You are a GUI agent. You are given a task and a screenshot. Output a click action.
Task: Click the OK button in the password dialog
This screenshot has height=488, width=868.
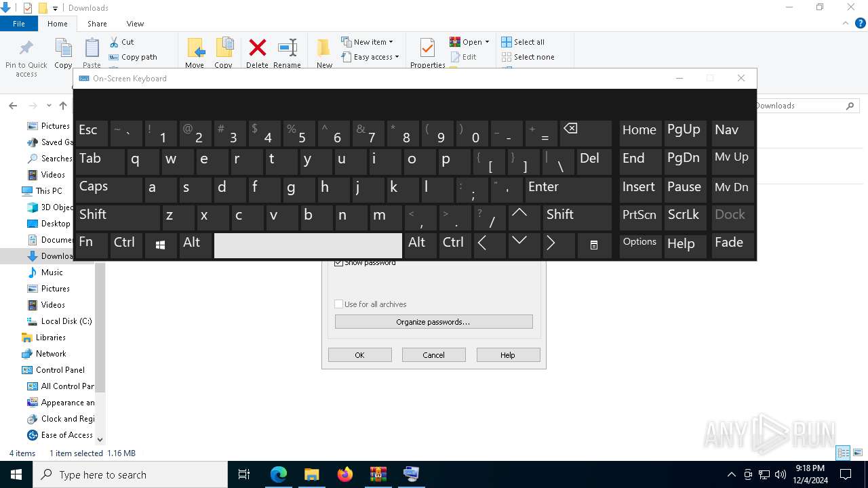(360, 355)
